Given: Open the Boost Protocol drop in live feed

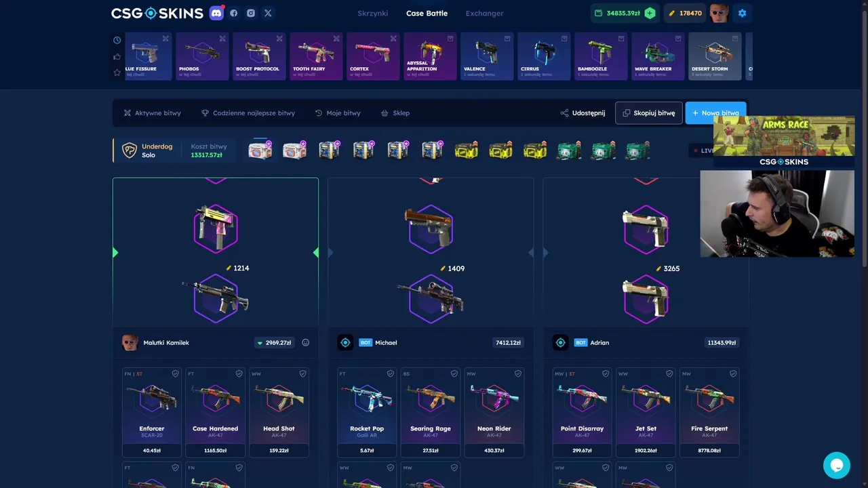Looking at the screenshot, I should coord(259,56).
